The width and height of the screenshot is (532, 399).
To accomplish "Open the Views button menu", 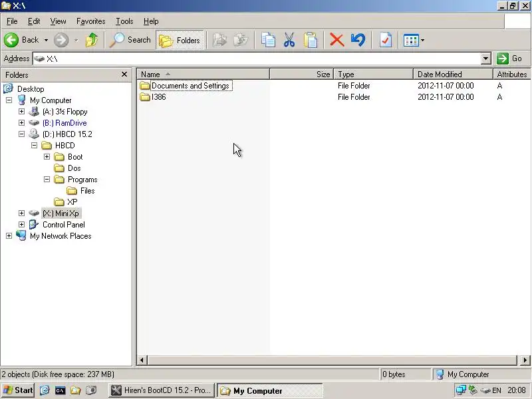I will coord(414,40).
